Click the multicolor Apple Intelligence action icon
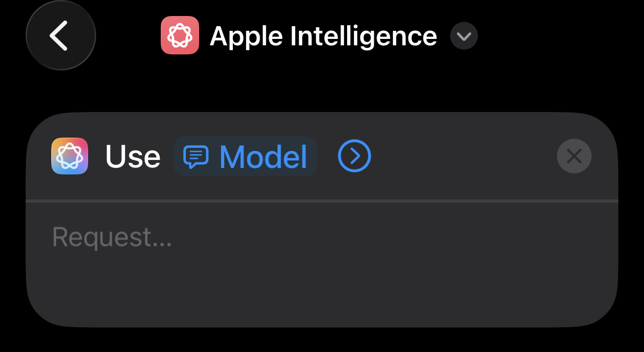 tap(69, 156)
